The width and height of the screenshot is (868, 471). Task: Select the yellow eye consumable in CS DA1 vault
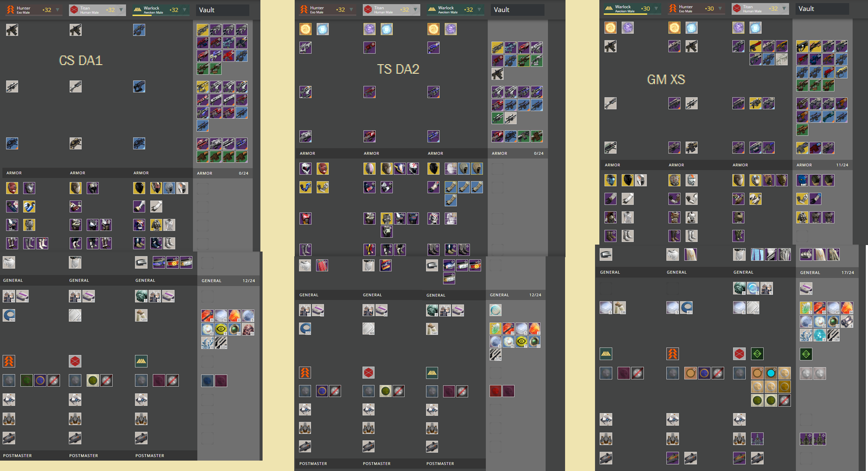[x=221, y=329]
